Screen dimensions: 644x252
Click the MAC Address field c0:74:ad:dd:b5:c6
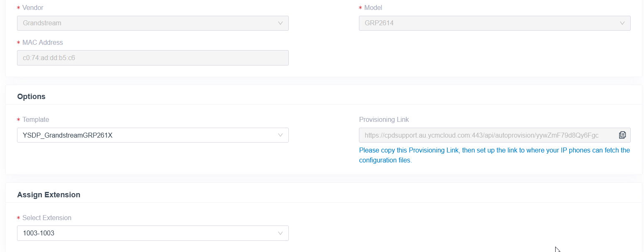tap(153, 58)
